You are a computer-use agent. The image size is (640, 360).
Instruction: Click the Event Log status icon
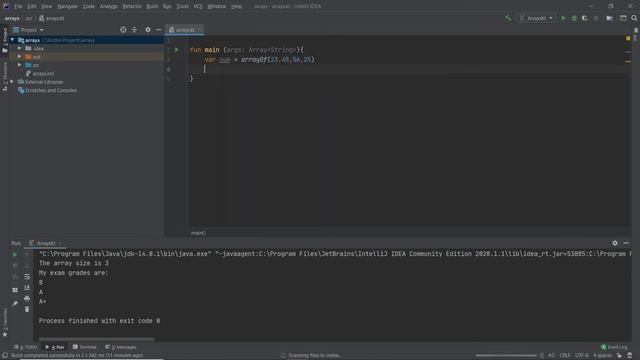[x=614, y=347]
